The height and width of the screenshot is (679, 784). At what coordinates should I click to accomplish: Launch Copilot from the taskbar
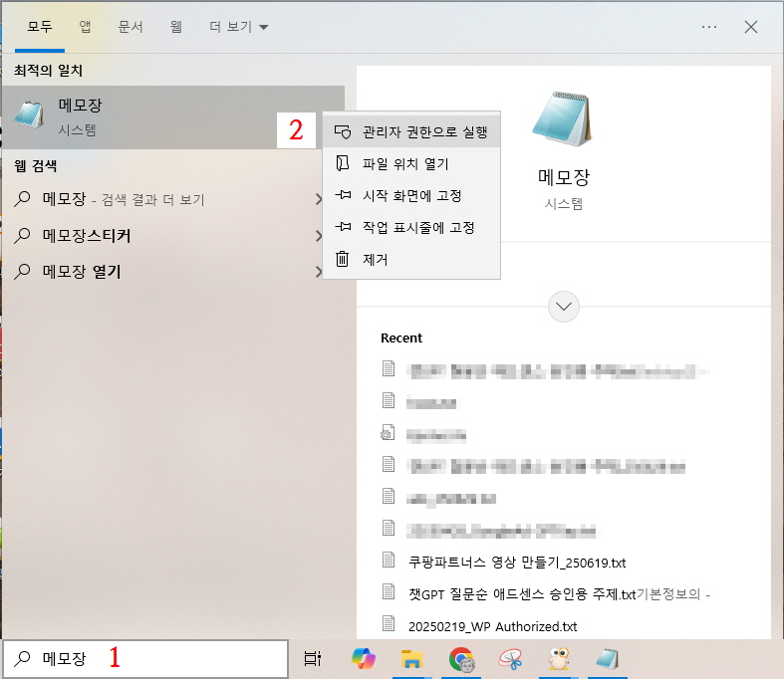(364, 658)
